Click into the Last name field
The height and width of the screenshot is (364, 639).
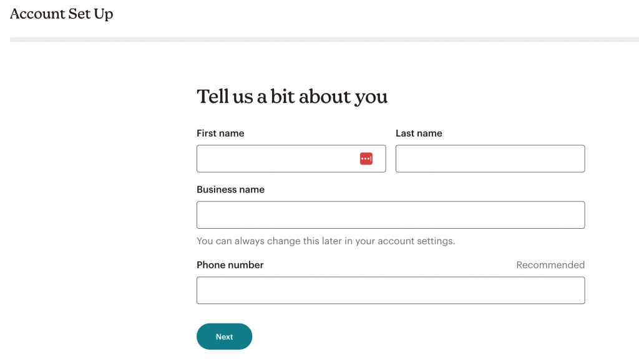pos(490,159)
